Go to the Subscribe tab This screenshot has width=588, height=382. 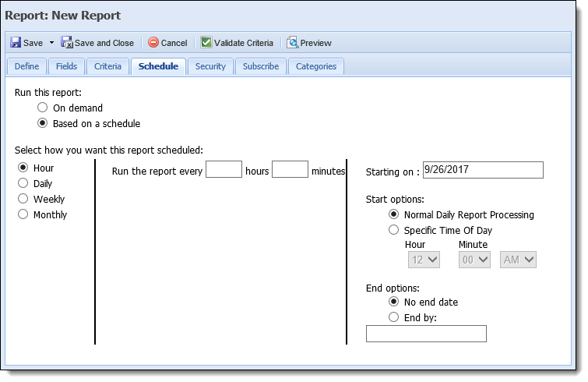(x=261, y=66)
